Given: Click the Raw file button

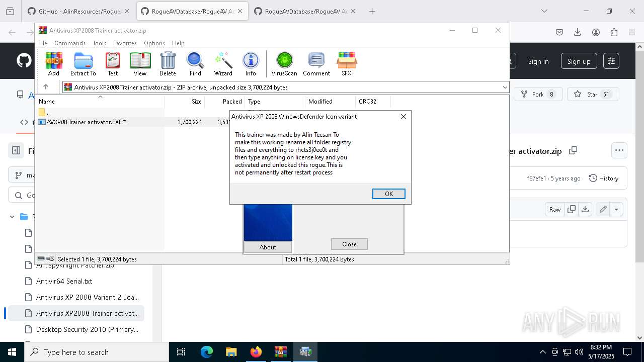Looking at the screenshot, I should click(x=555, y=209).
